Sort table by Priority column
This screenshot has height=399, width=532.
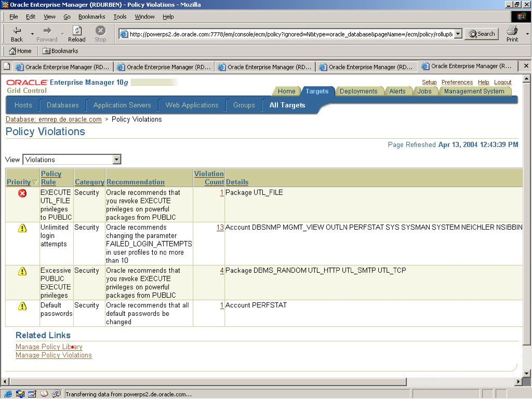pyautogui.click(x=19, y=182)
